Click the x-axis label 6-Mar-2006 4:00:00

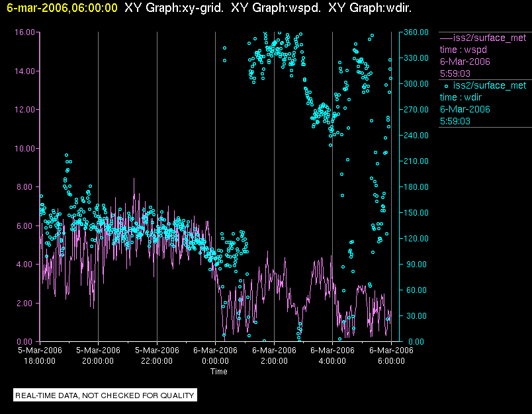(x=332, y=355)
